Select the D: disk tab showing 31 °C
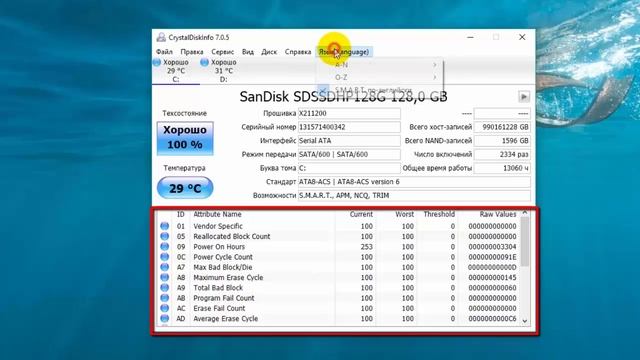This screenshot has width=640, height=360. tap(224, 71)
